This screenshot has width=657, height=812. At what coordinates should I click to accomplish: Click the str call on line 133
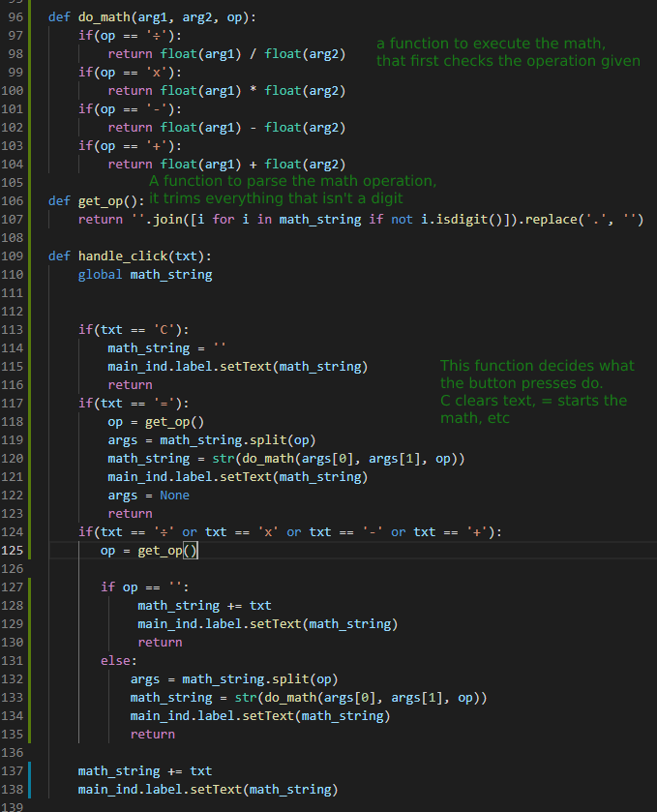point(246,698)
